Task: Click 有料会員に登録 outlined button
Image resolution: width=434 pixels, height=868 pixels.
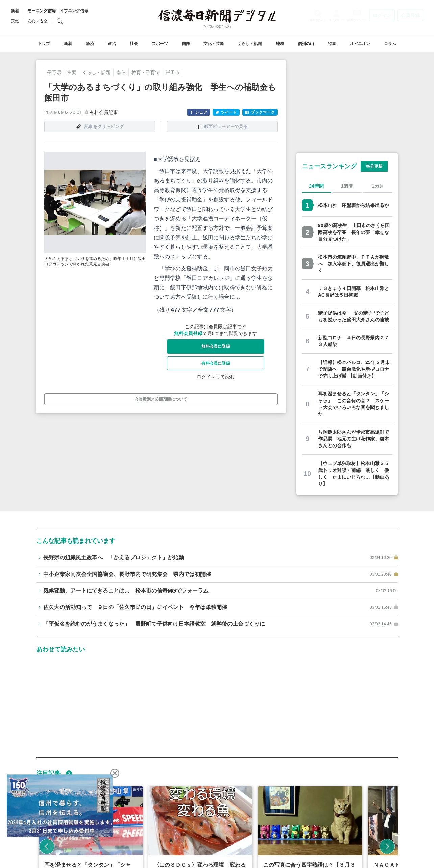Action: [216, 363]
